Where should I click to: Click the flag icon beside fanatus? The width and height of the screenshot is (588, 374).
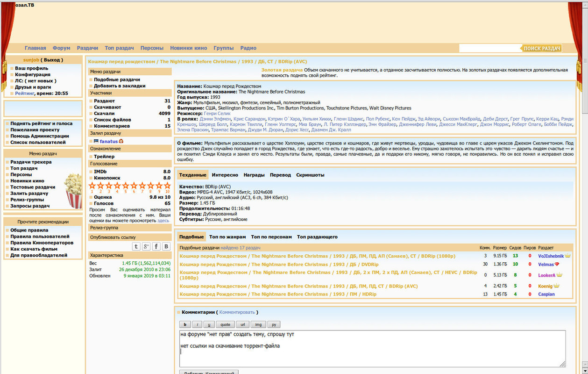96,141
